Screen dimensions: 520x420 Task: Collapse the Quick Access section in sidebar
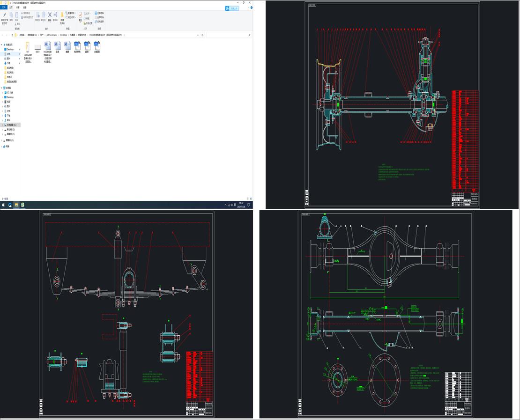(x=2, y=44)
